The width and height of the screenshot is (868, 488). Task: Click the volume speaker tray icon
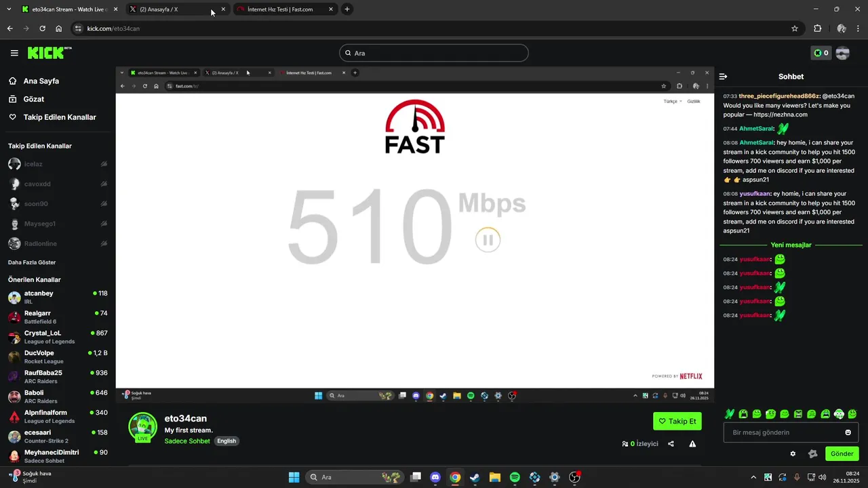click(x=823, y=477)
